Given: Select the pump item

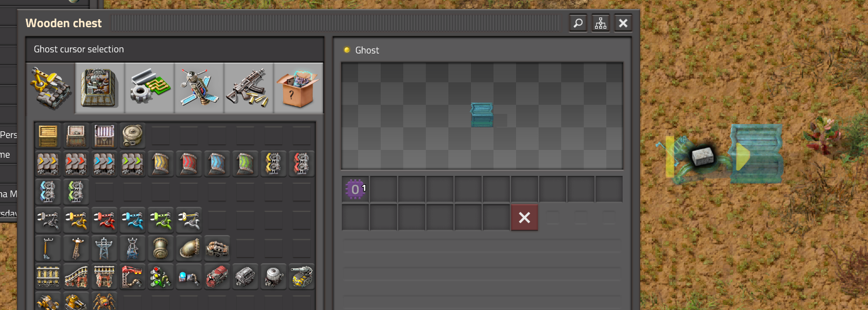Looking at the screenshot, I should [x=217, y=249].
